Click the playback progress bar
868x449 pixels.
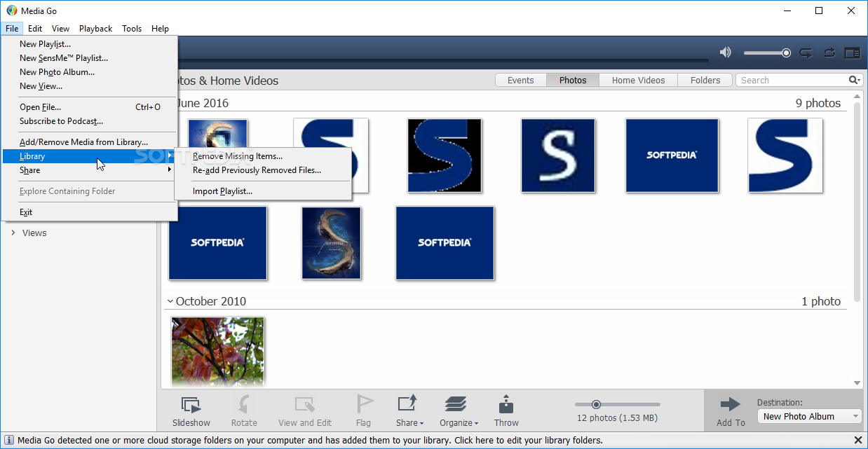(443, 61)
